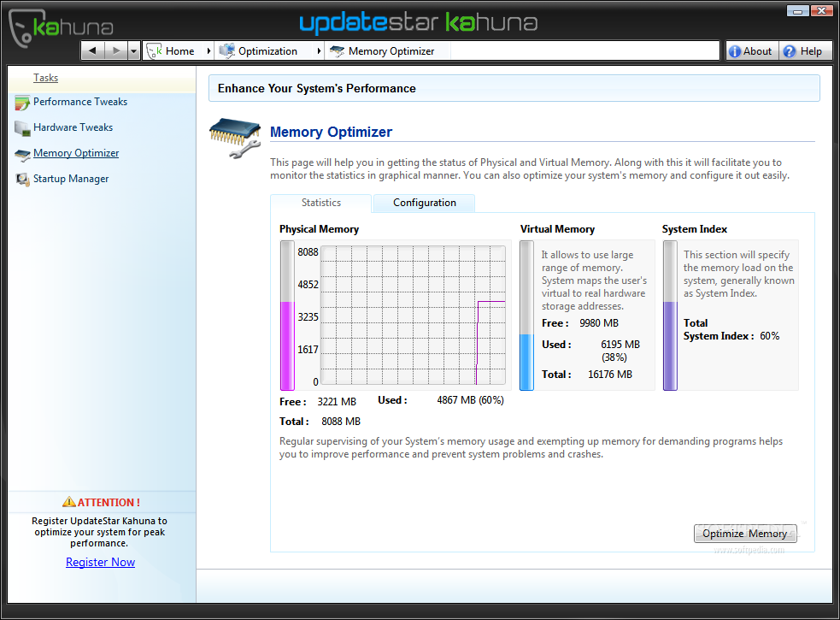Click the Memory Optimizer breadcrumb label
Image resolution: width=840 pixels, height=620 pixels.
pyautogui.click(x=391, y=51)
